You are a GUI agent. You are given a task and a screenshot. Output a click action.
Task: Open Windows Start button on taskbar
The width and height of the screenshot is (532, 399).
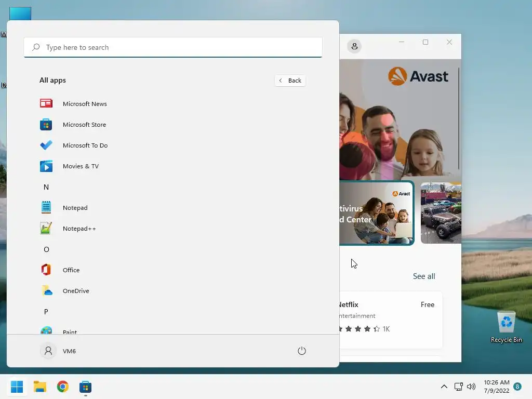(17, 387)
